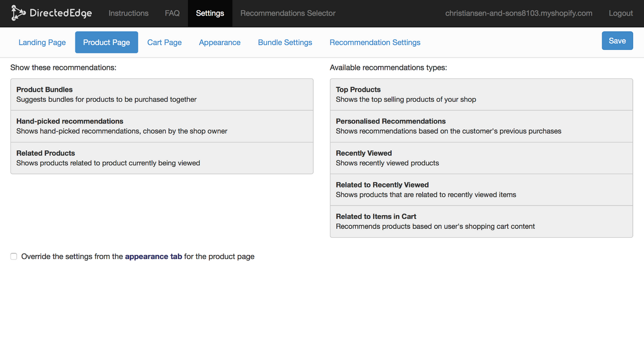Open the Instructions menu item
Image resolution: width=644 pixels, height=362 pixels.
pos(128,13)
